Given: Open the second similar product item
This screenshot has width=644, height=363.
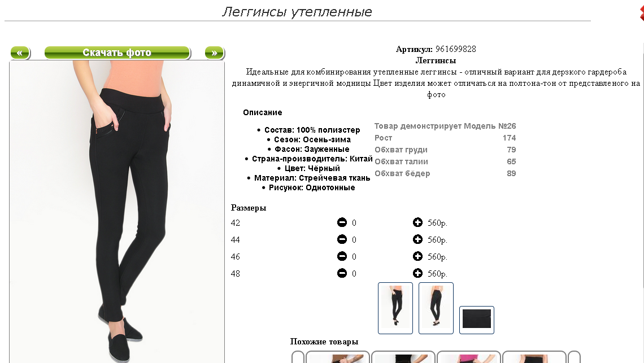Looking at the screenshot, I should point(403,357).
